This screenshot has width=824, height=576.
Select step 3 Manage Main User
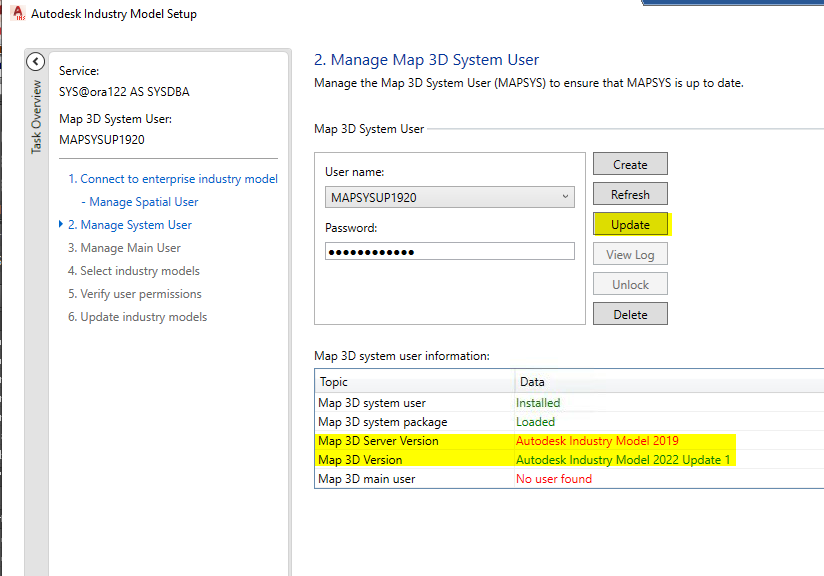(124, 248)
